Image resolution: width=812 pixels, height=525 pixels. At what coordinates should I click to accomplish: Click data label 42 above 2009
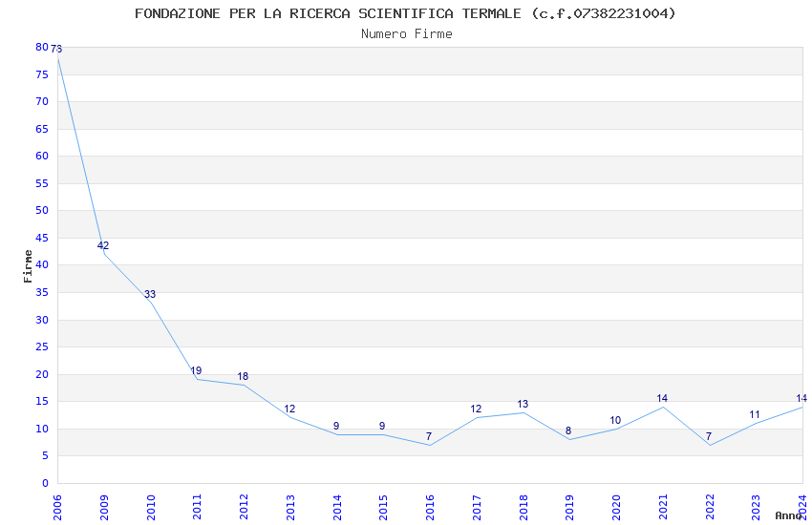point(103,245)
